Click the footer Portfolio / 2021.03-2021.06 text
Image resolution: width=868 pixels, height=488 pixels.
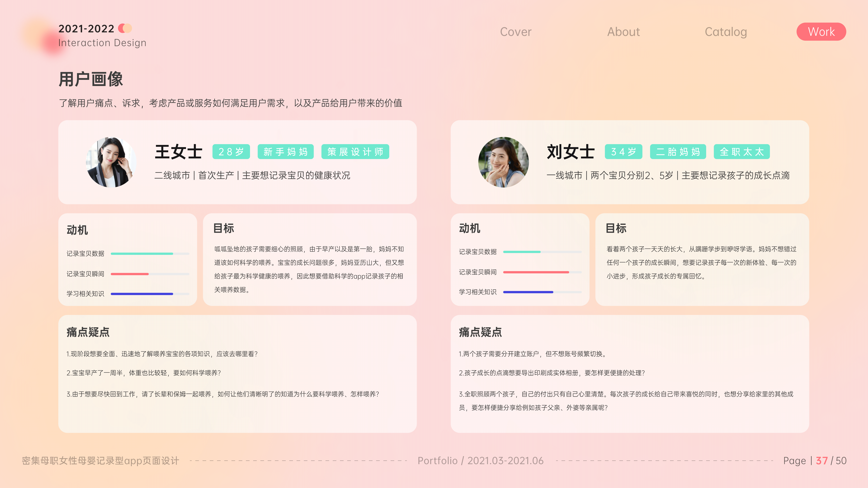click(x=480, y=461)
